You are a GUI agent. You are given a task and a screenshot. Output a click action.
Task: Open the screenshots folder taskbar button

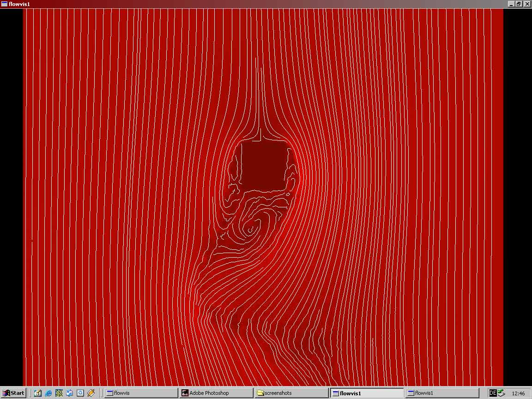[291, 393]
